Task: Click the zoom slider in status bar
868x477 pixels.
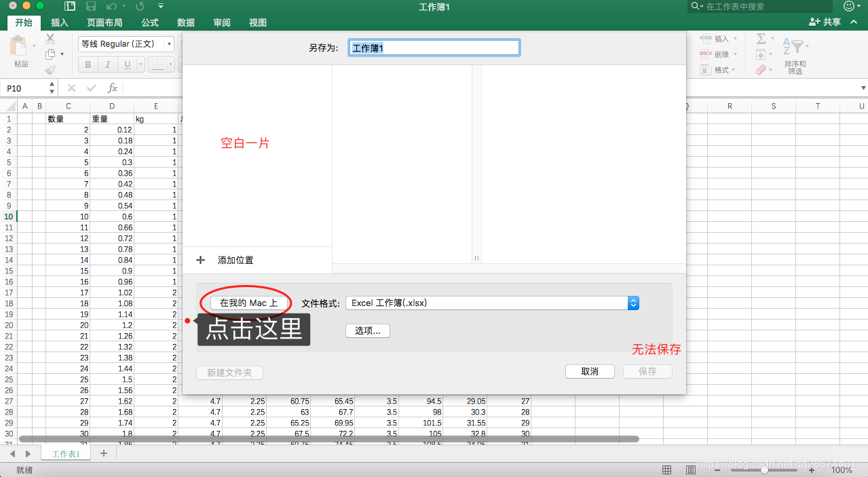Action: (764, 470)
